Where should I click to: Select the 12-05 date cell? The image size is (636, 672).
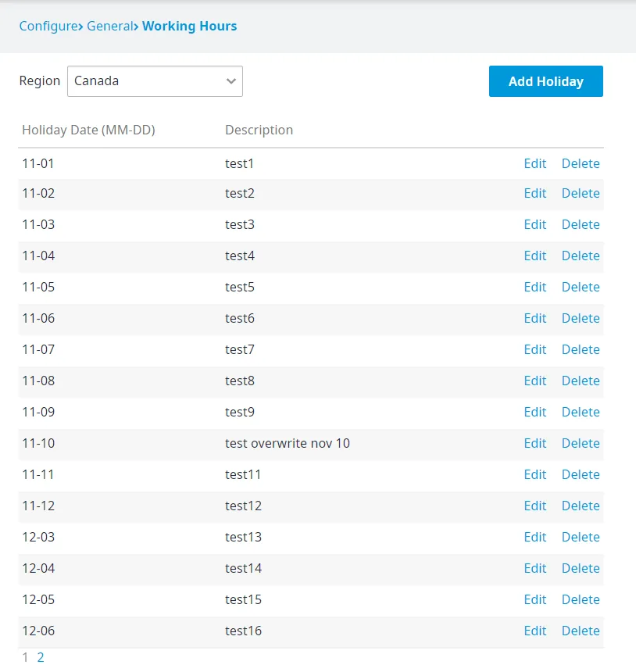tap(38, 600)
